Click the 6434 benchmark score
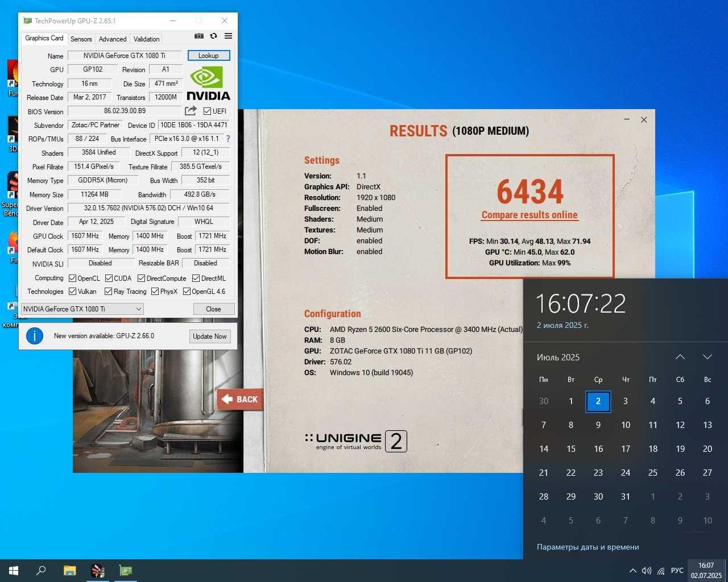Image resolution: width=728 pixels, height=582 pixels. tap(530, 192)
